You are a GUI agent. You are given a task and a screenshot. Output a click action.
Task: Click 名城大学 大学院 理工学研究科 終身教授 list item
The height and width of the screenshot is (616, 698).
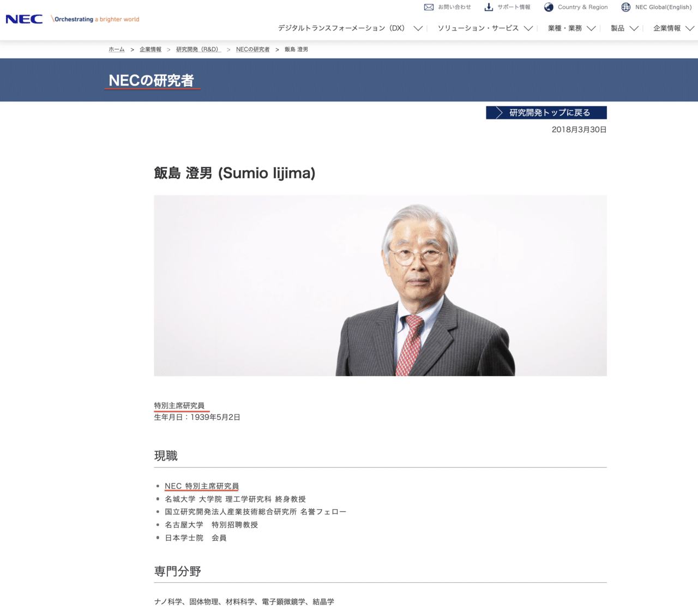(x=235, y=499)
